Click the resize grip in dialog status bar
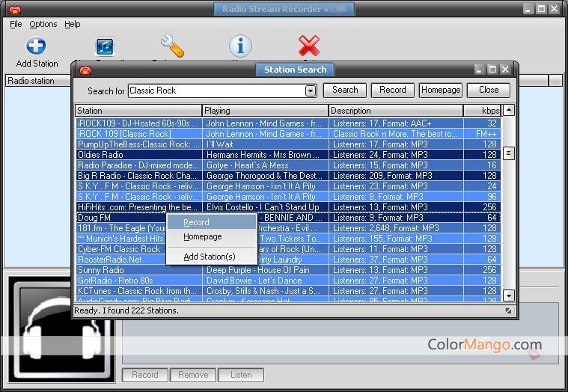The image size is (568, 392). (508, 310)
